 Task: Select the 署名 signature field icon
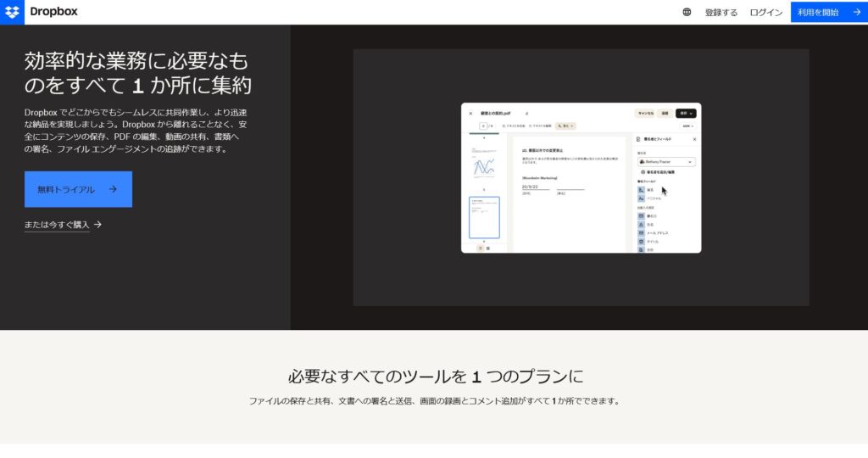point(641,189)
